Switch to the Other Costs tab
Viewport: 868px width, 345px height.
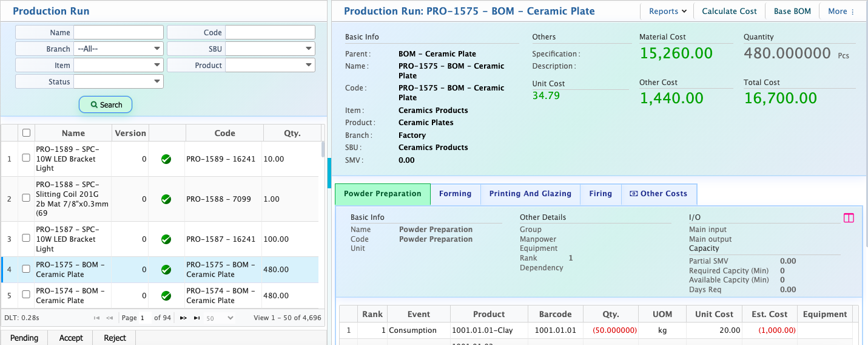[x=659, y=194]
